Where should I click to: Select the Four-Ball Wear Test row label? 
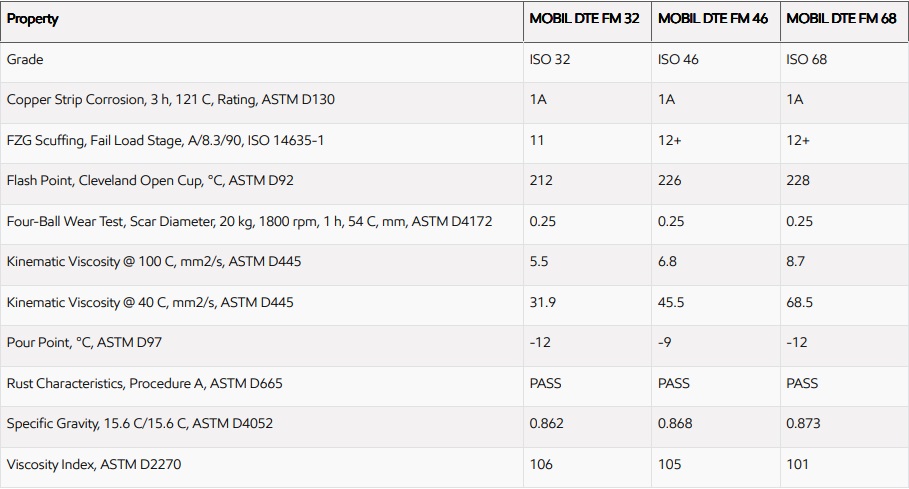point(249,221)
